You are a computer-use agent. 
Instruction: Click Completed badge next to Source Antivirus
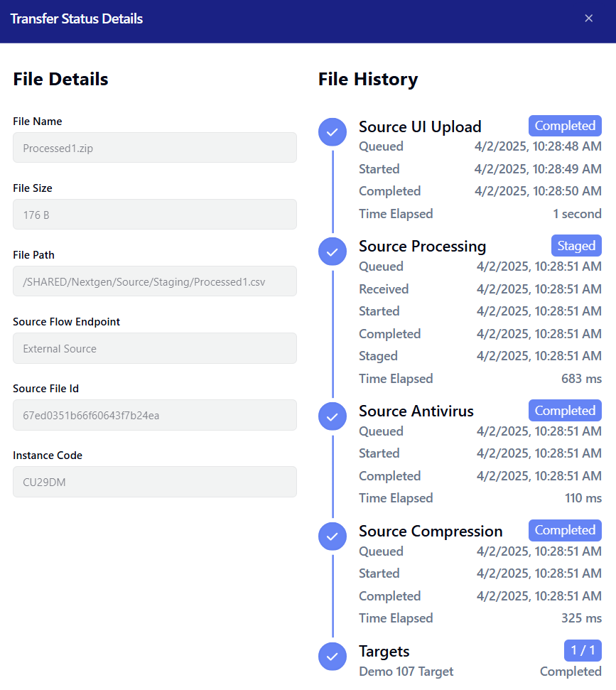pos(565,411)
